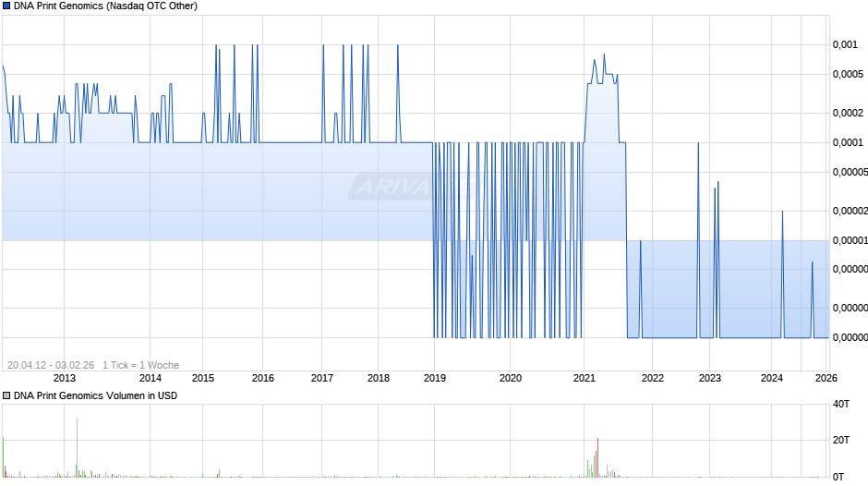Click the 0,0002 price axis value
Viewport: 868px width, 486px height.
[x=848, y=113]
